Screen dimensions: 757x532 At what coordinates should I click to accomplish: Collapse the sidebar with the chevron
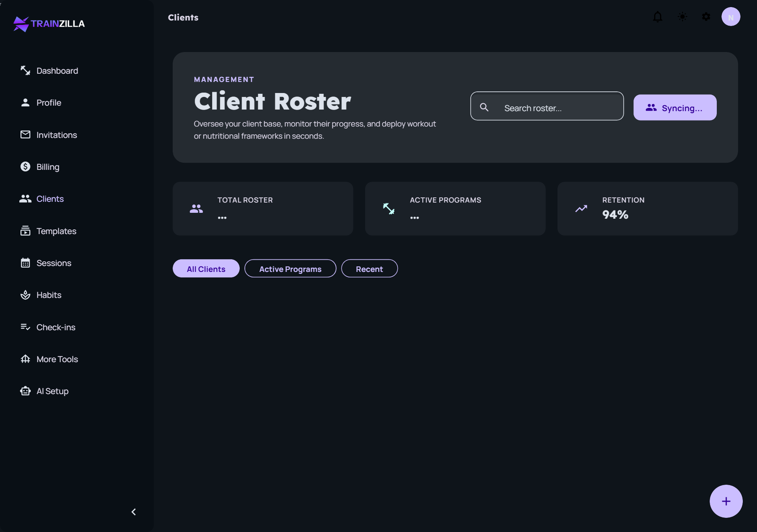click(x=134, y=512)
